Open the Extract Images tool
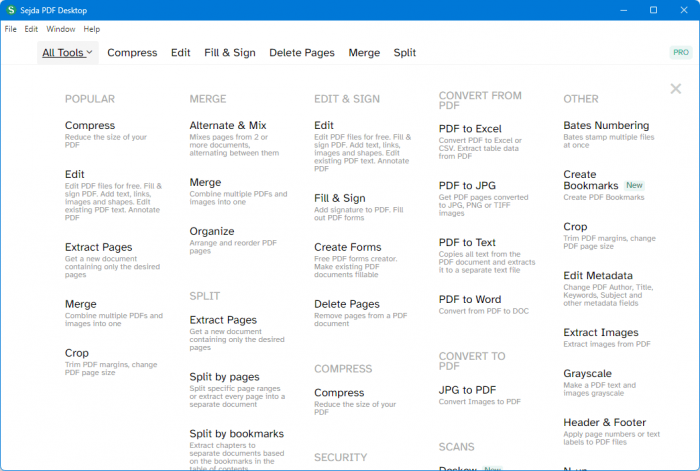 pyautogui.click(x=600, y=333)
